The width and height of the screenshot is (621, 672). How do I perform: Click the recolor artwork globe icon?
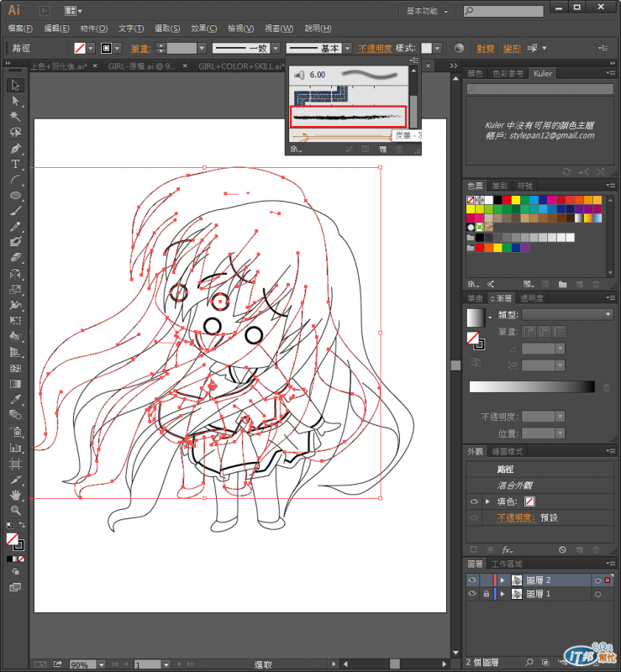point(459,48)
